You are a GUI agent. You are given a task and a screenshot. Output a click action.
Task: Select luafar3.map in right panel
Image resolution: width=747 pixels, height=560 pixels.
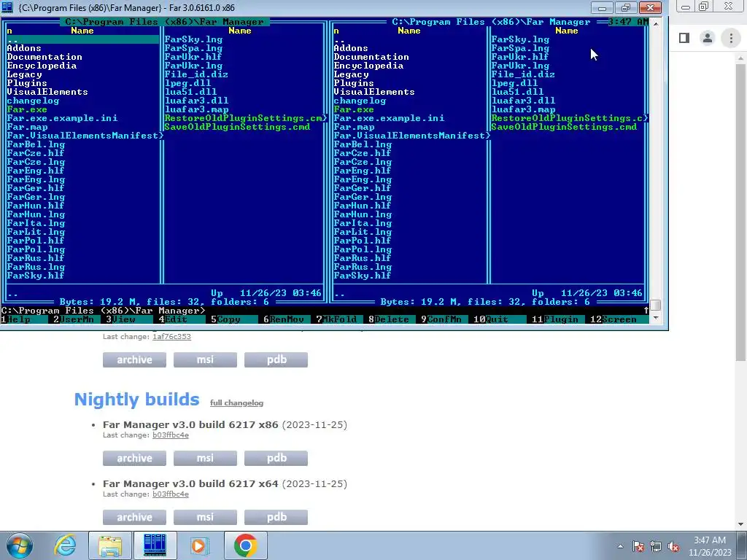coord(523,109)
